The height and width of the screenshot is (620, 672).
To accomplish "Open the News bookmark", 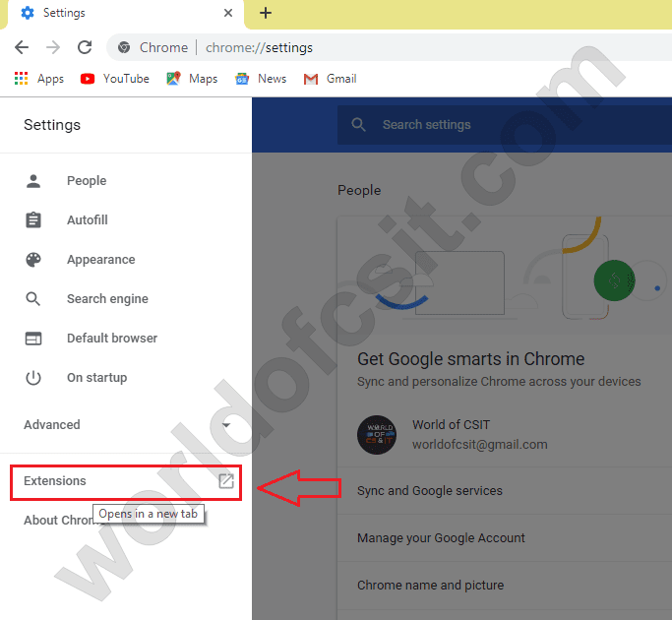I will (261, 79).
